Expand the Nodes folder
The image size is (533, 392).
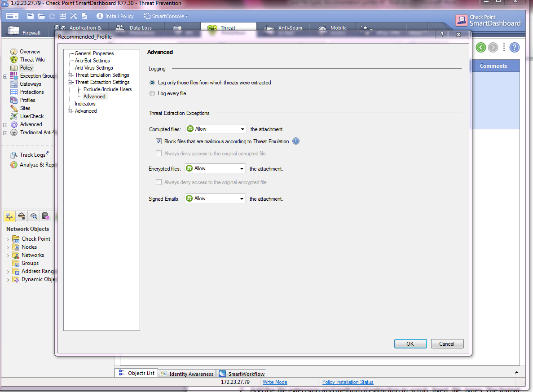pos(8,247)
